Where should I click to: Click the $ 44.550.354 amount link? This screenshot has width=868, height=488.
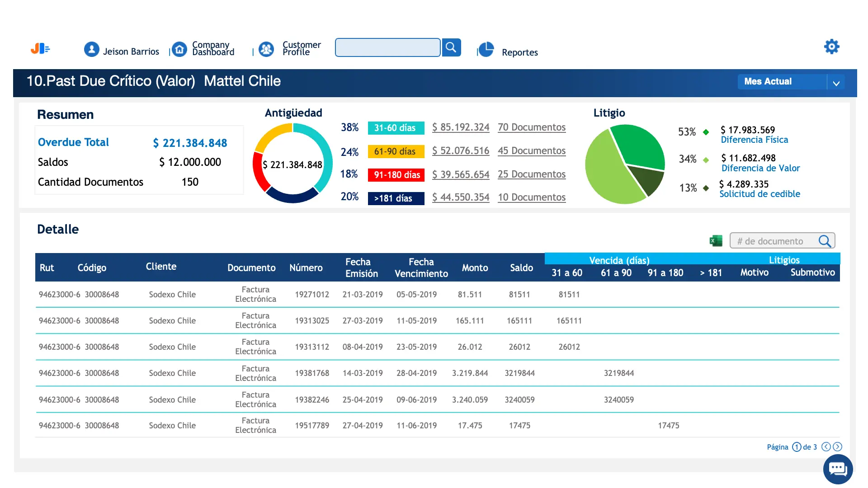[460, 197]
